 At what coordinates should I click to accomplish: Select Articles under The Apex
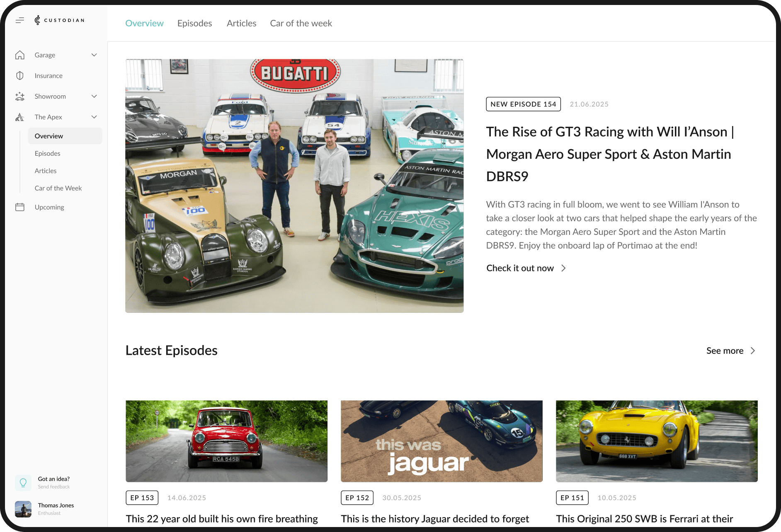[x=46, y=170]
